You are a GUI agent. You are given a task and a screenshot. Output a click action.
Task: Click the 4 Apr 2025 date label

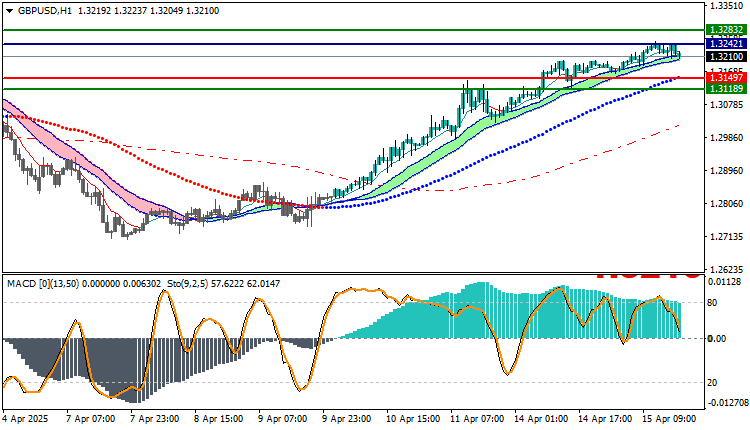[x=25, y=419]
